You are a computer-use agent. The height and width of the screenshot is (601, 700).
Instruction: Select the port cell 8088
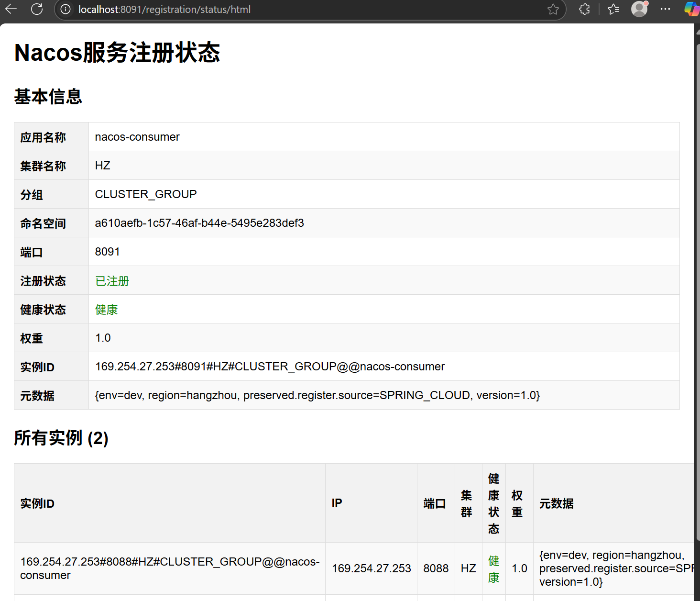click(x=436, y=568)
